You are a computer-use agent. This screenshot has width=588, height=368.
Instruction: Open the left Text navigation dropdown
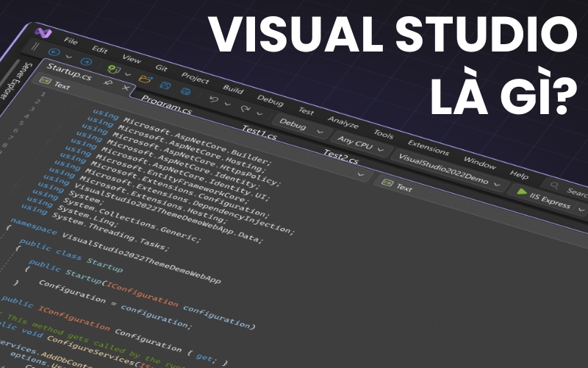[202, 127]
